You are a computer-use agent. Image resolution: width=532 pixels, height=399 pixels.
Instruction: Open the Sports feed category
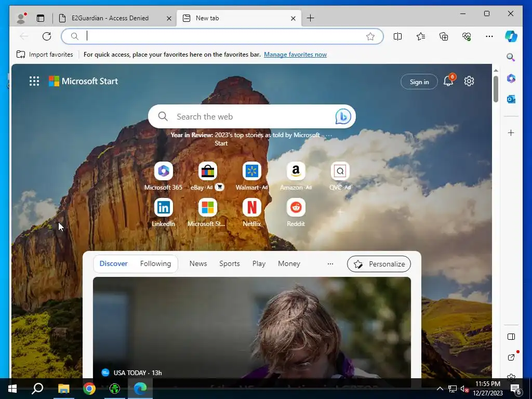pyautogui.click(x=229, y=263)
